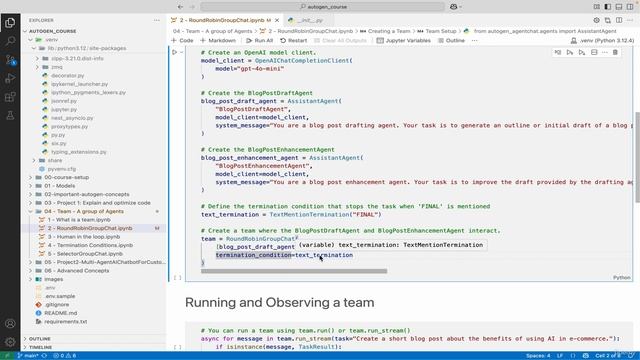Go back with navigation arrow
This screenshot has width=640, height=360.
tap(180, 7)
